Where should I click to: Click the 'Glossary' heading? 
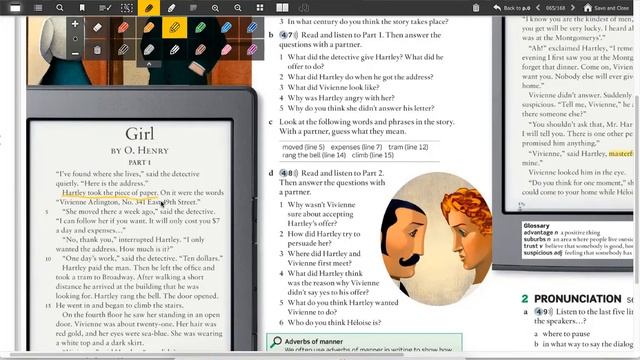(536, 226)
